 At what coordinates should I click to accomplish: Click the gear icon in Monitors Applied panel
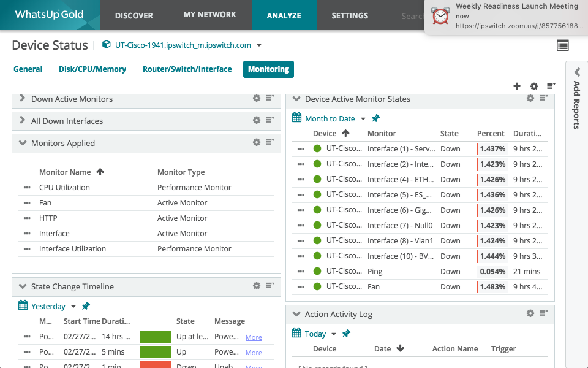[257, 142]
